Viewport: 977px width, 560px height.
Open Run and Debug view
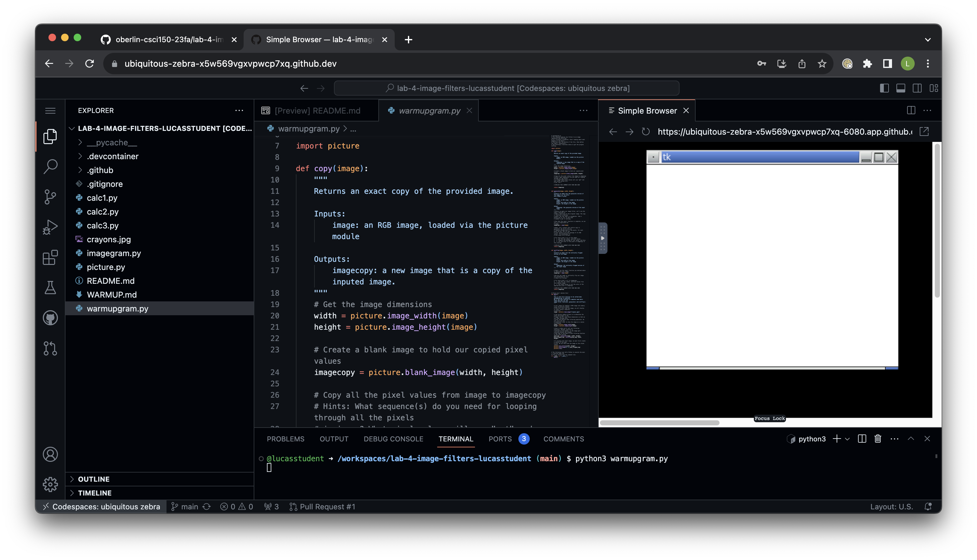click(50, 227)
